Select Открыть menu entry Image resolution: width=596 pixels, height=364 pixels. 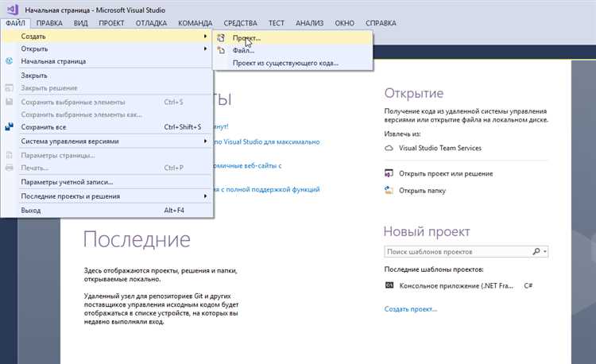click(x=106, y=48)
